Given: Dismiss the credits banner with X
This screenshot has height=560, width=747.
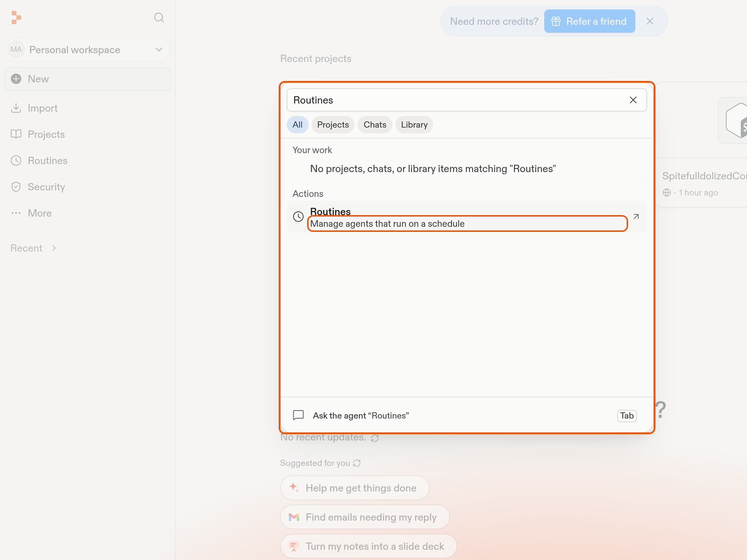Looking at the screenshot, I should coord(650,21).
